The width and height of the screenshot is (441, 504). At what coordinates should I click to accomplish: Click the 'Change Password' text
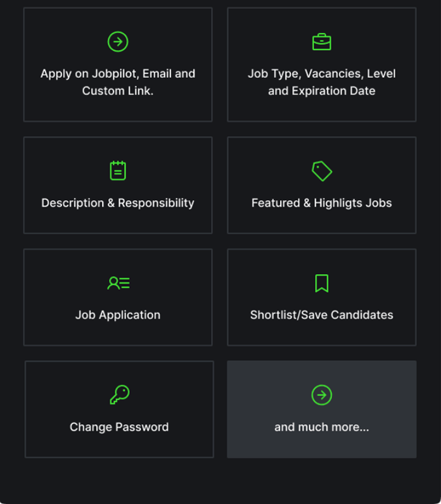coord(119,427)
